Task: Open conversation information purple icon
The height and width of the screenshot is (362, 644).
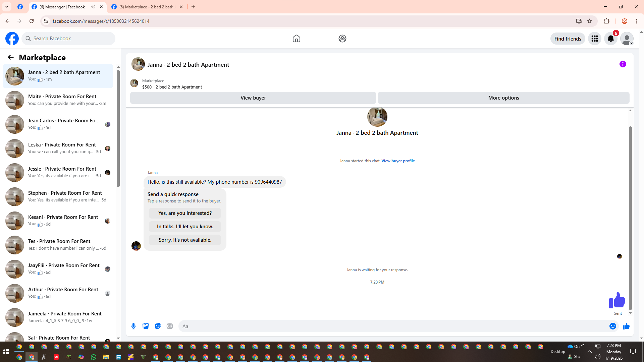Action: [x=623, y=64]
